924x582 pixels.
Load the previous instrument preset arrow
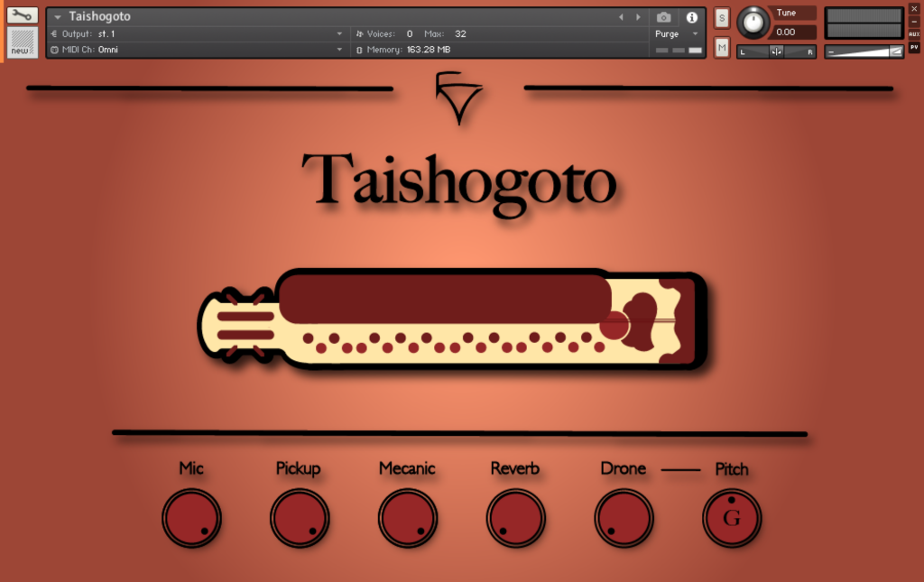tap(621, 17)
